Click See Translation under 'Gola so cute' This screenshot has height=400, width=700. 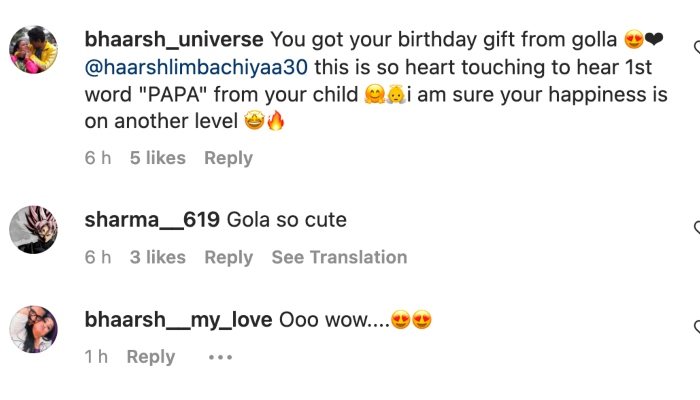(339, 257)
